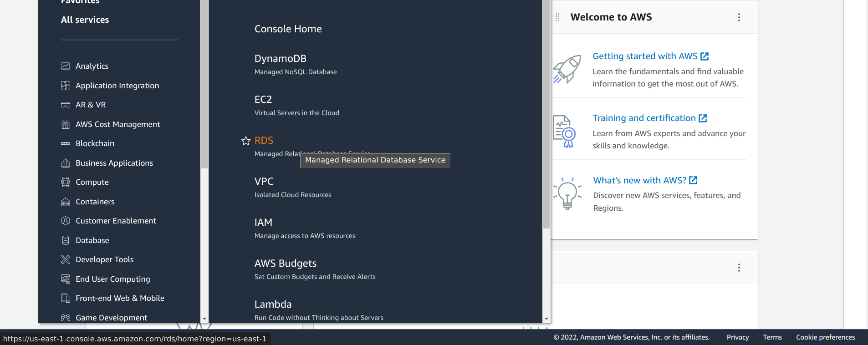Click the Database category icon

click(x=66, y=240)
